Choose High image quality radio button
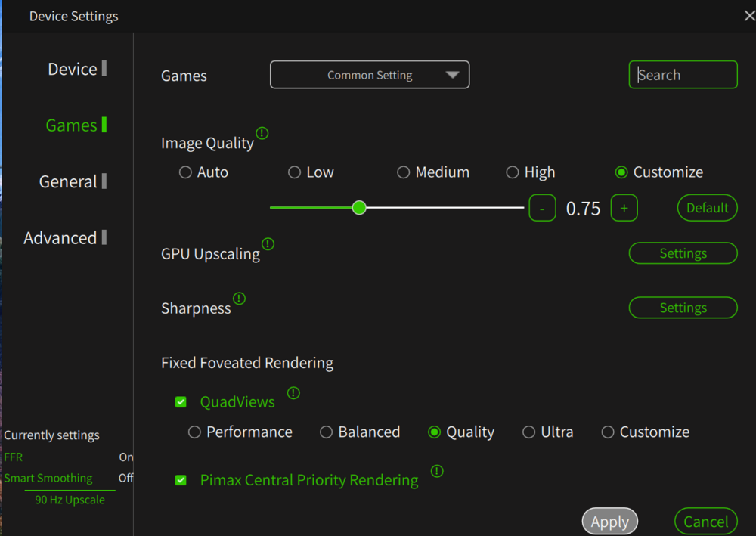The height and width of the screenshot is (536, 756). 513,172
